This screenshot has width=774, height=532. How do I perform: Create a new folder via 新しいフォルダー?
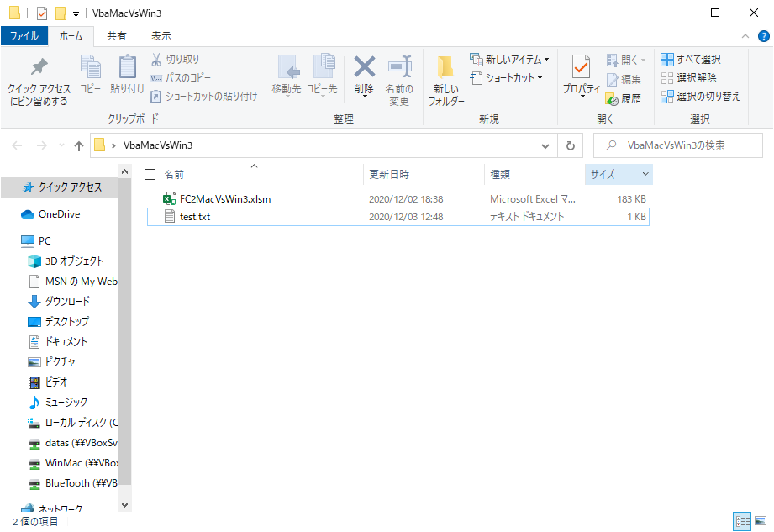445,80
